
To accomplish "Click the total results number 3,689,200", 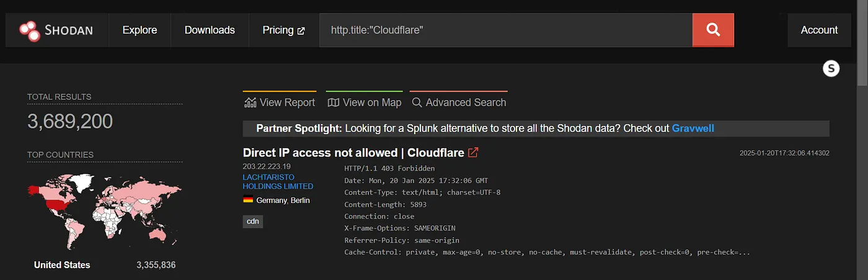I will [70, 121].
